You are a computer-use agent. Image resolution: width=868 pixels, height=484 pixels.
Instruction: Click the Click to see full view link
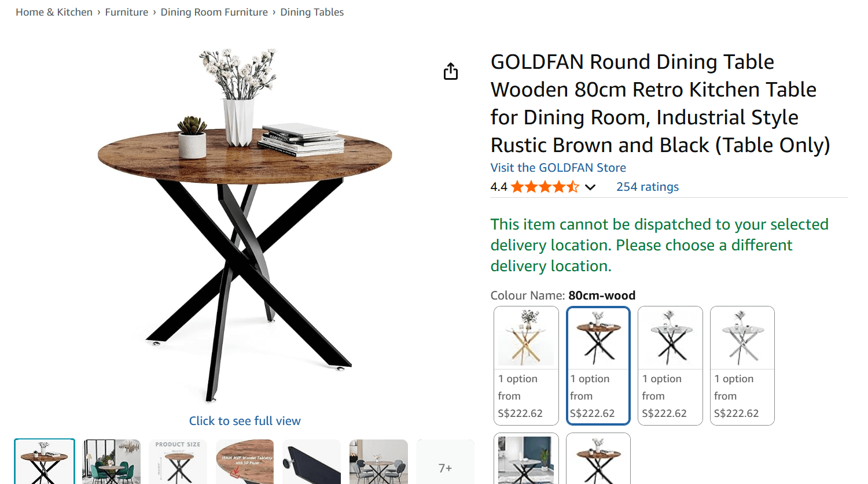[245, 421]
